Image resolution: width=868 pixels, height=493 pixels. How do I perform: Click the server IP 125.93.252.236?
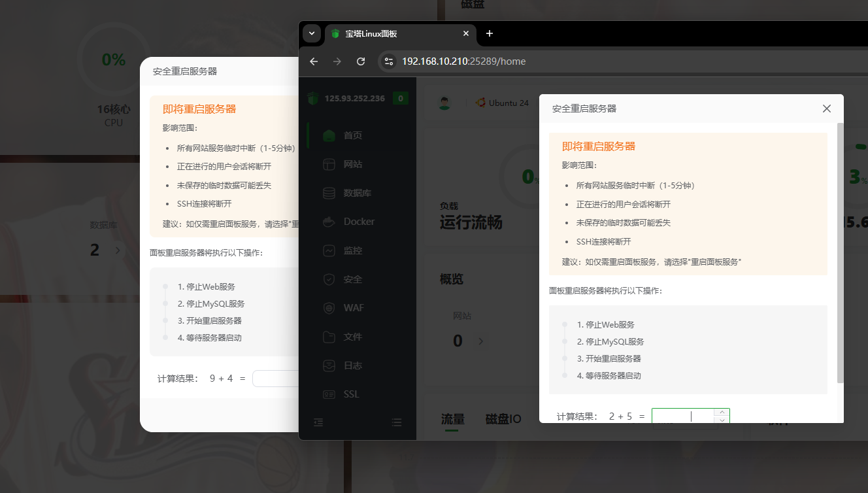tap(355, 99)
